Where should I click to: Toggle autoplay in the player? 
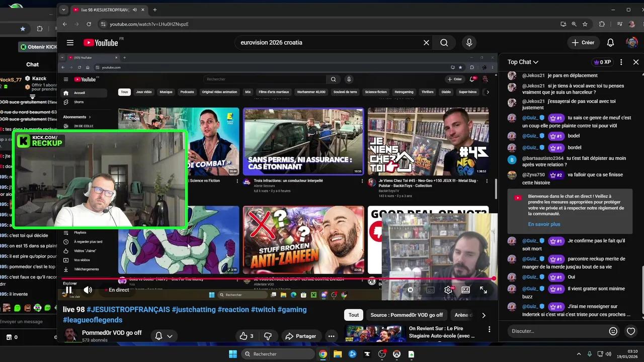pos(411,290)
